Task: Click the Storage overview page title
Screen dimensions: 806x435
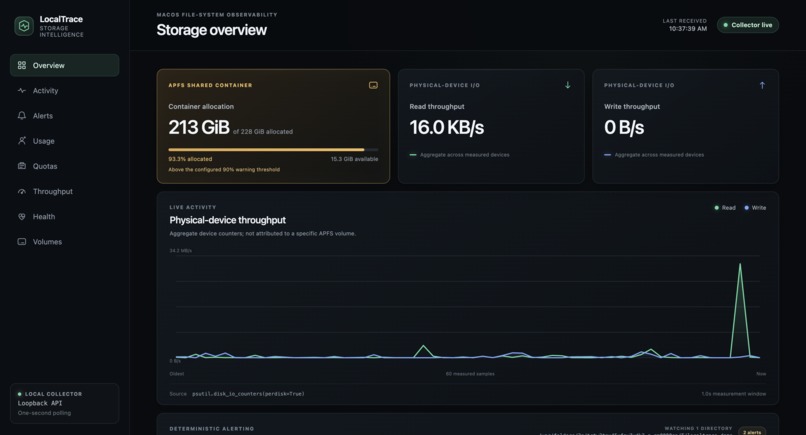Action: 211,30
